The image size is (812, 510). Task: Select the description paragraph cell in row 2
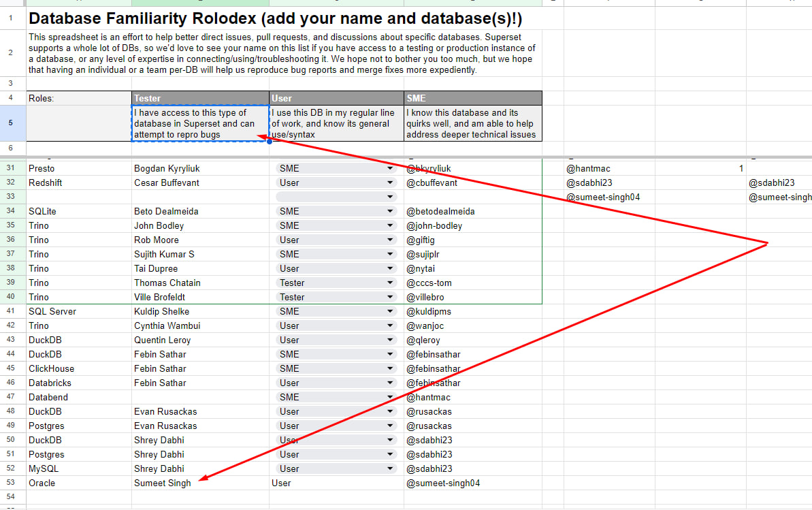click(285, 53)
